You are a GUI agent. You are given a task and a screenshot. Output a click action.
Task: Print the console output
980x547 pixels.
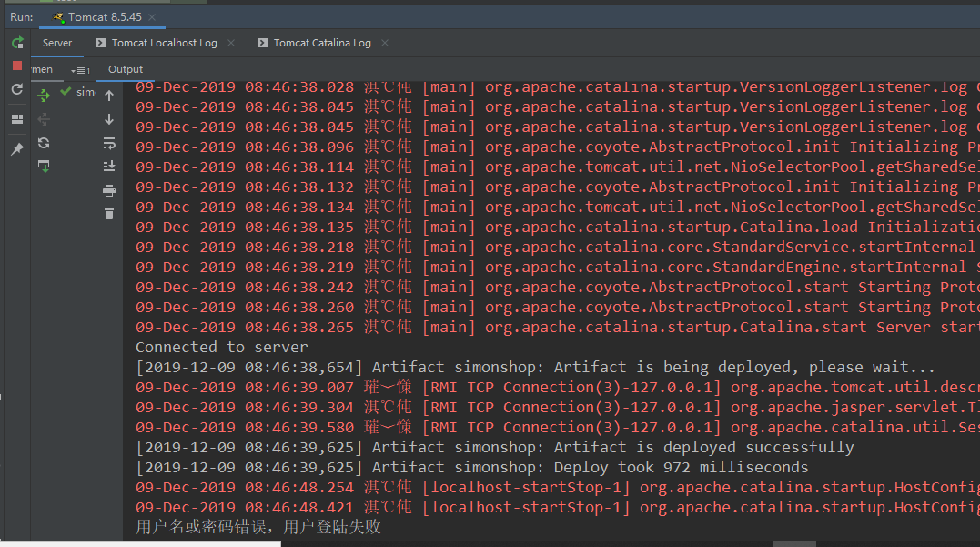(x=109, y=190)
